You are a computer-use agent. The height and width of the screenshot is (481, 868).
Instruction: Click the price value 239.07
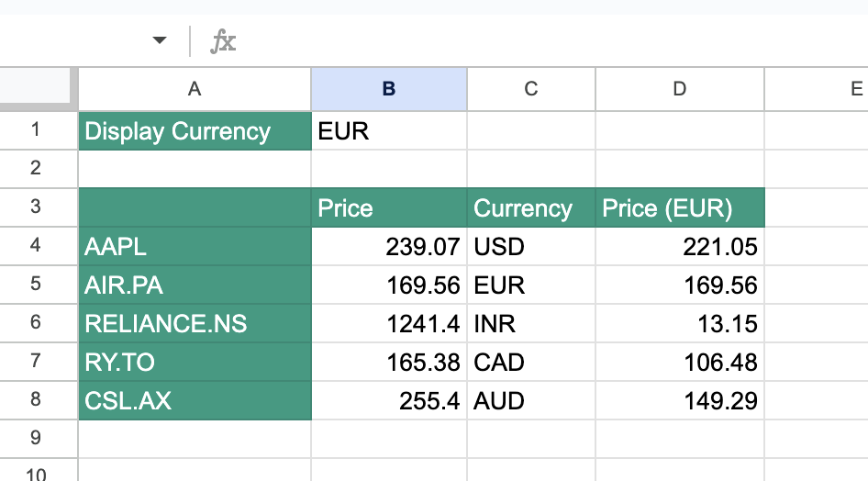[x=389, y=246]
